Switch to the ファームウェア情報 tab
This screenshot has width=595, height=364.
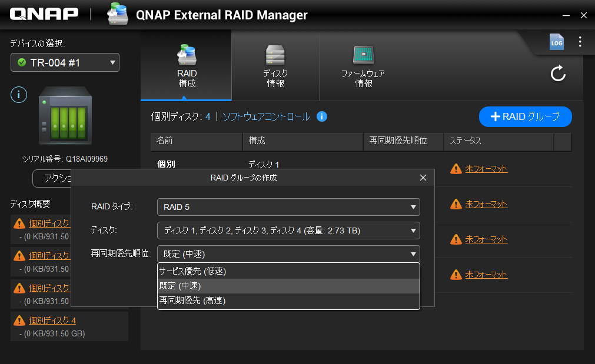coord(363,67)
